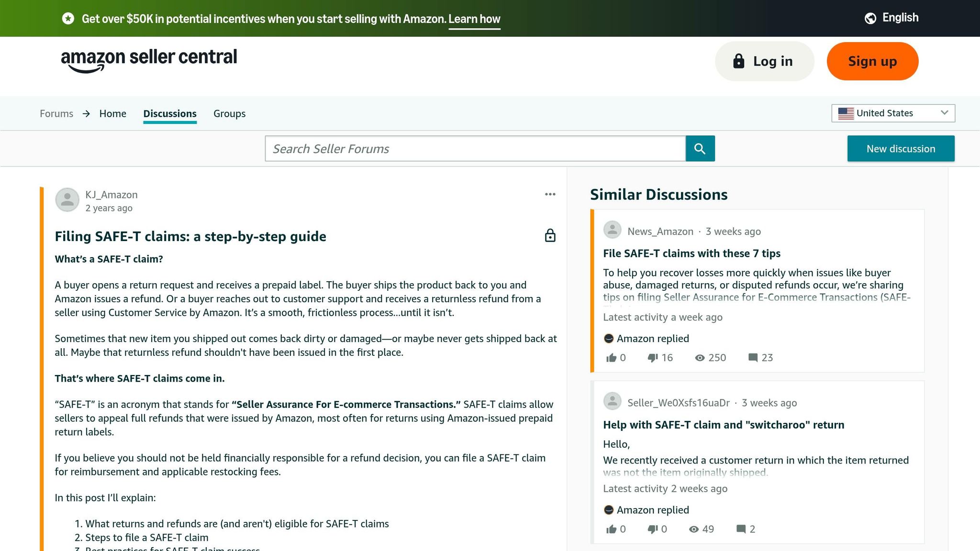The height and width of the screenshot is (551, 980).
Task: Click the Amazon Seller Central logo
Action: (149, 60)
